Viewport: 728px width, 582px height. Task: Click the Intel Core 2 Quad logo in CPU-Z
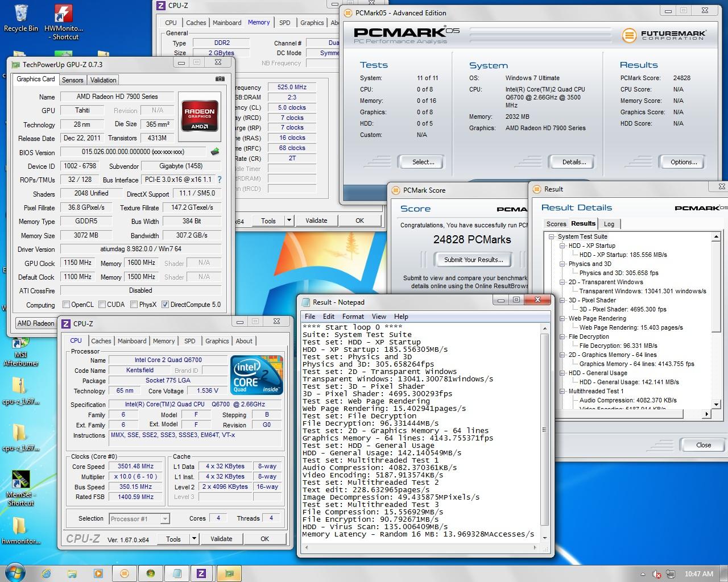point(256,375)
